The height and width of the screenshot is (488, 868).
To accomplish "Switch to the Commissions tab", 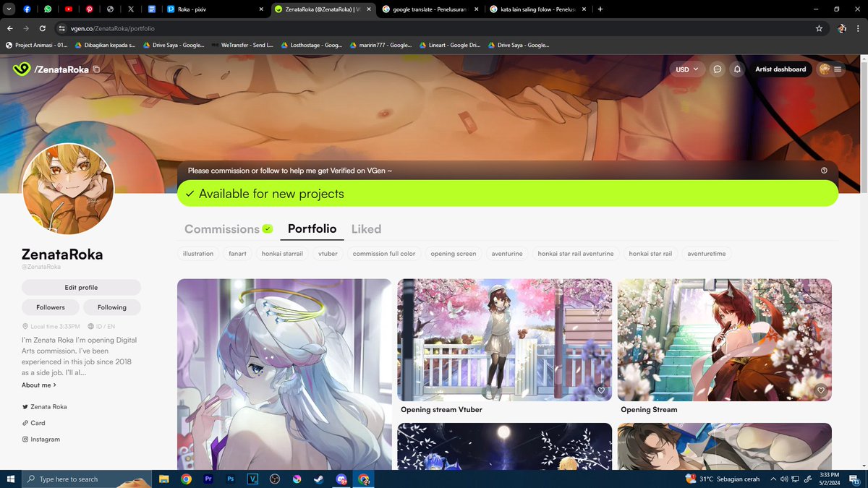I will [228, 228].
